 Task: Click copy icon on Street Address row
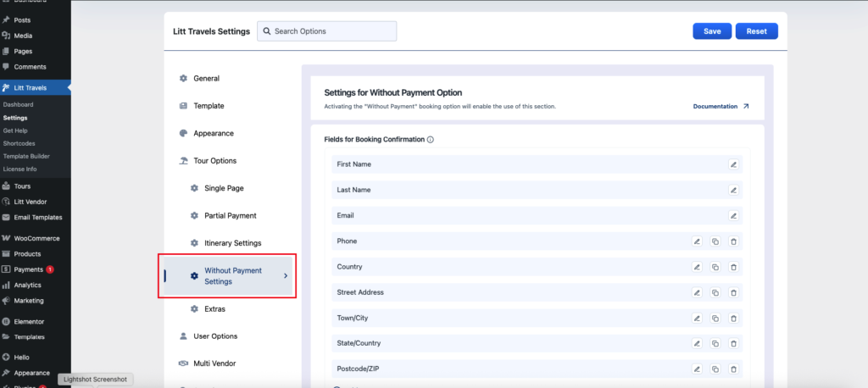click(715, 292)
